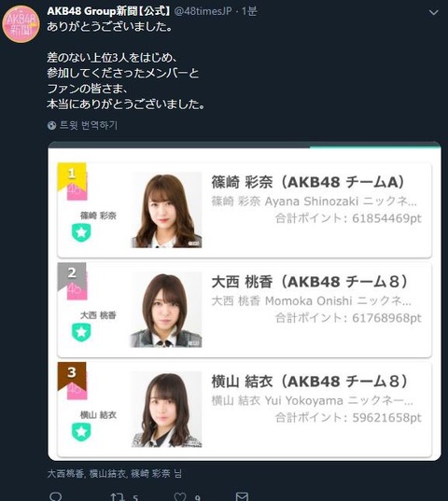Click the reply speech bubble icon
Image resolution: width=448 pixels, height=501 pixels.
(56, 496)
